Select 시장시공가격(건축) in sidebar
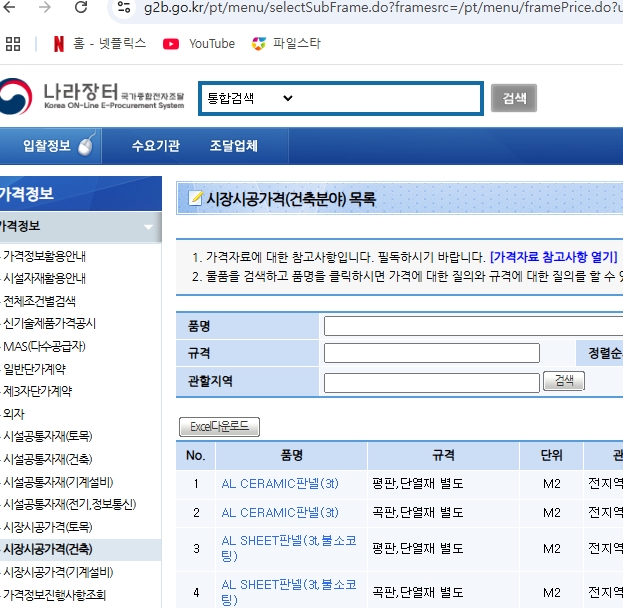Viewport: 623px width, 608px height. [48, 549]
